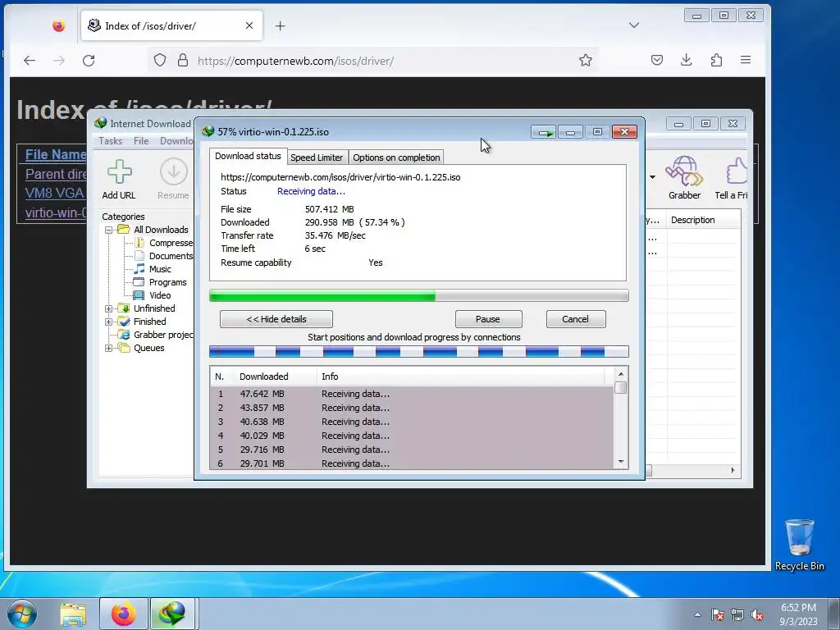
Task: Select connection row 4 with 40.029 MB
Action: (x=412, y=436)
